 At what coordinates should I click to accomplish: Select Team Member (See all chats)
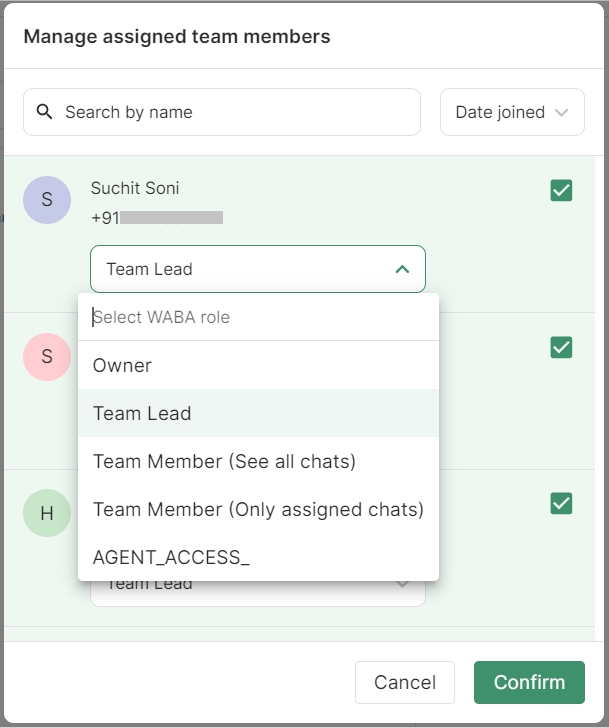(224, 461)
